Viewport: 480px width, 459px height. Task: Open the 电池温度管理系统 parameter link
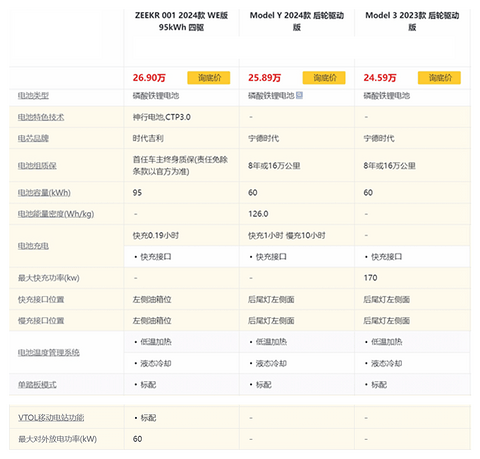pyautogui.click(x=49, y=353)
